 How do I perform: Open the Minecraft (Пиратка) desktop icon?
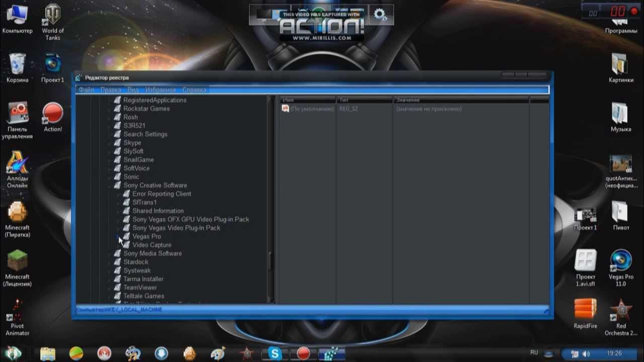tap(17, 219)
